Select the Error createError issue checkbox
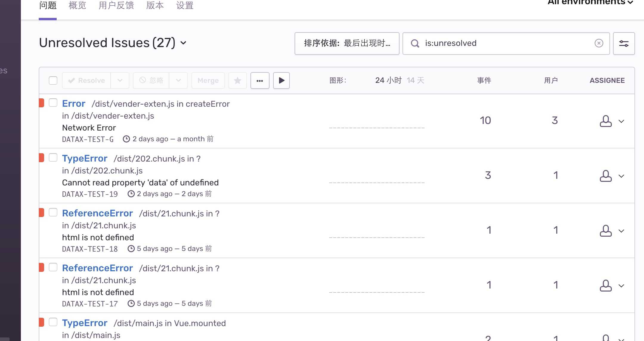The image size is (644, 341). pos(53,103)
